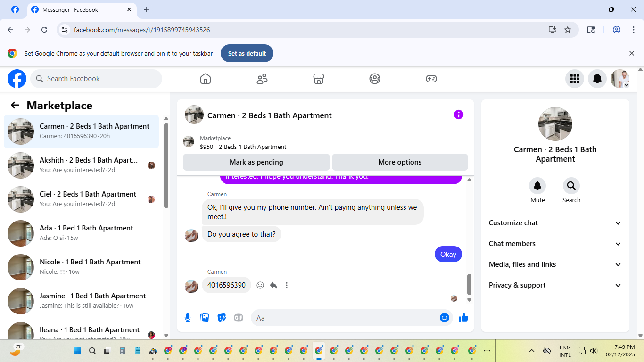Viewport: 644px width, 362px height.
Task: Open Carmen 2 Beds 1 Bath conversation
Action: click(x=81, y=132)
